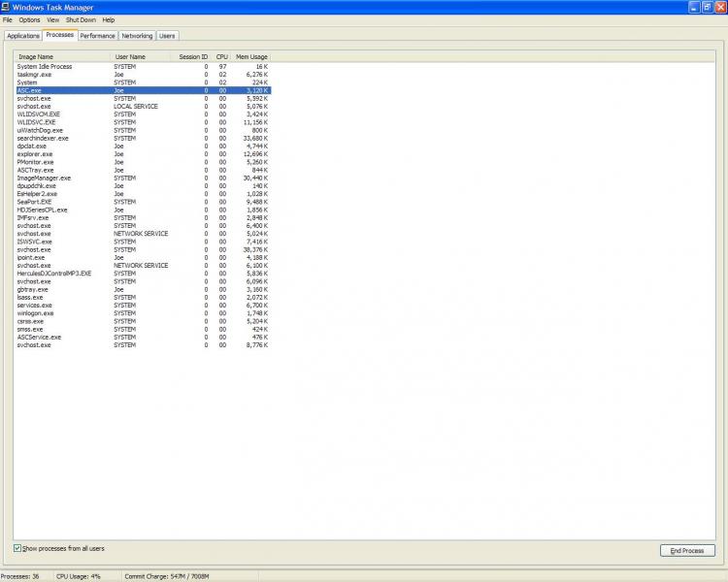Switch to the Networking tab

[x=137, y=36]
